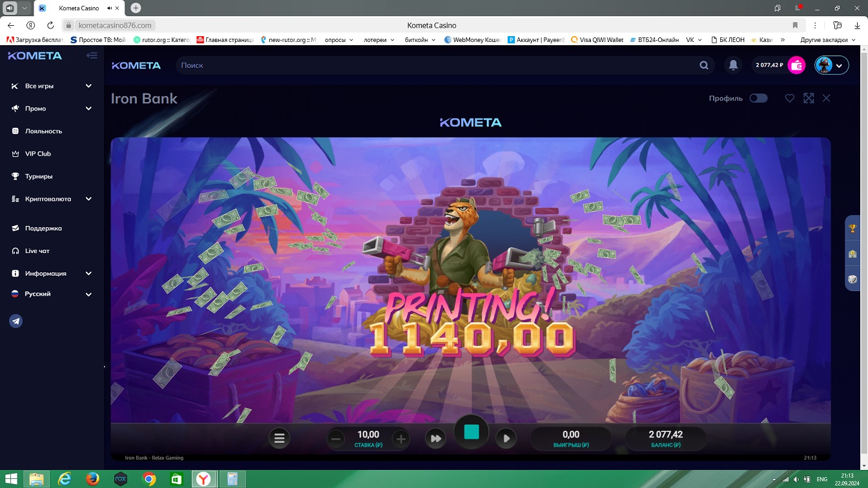Increase bet with plus button
The image size is (868, 488).
click(x=400, y=439)
